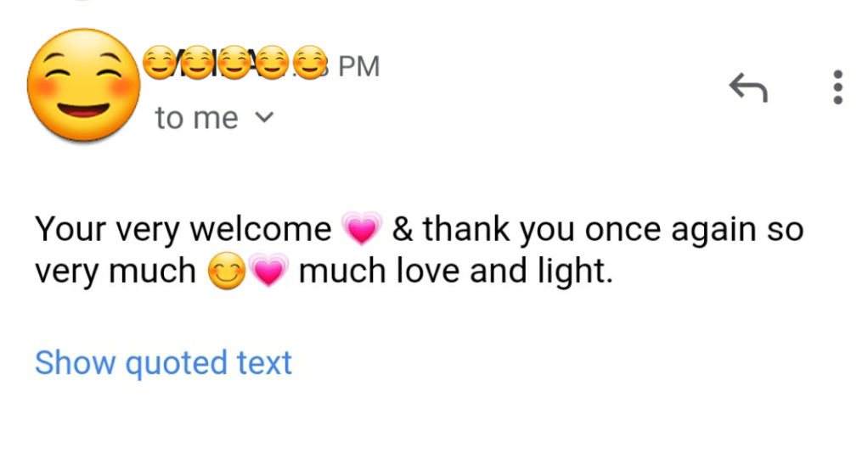Viewport: 868px width, 465px height.
Task: Open the three-dot more options menu
Action: click(837, 87)
